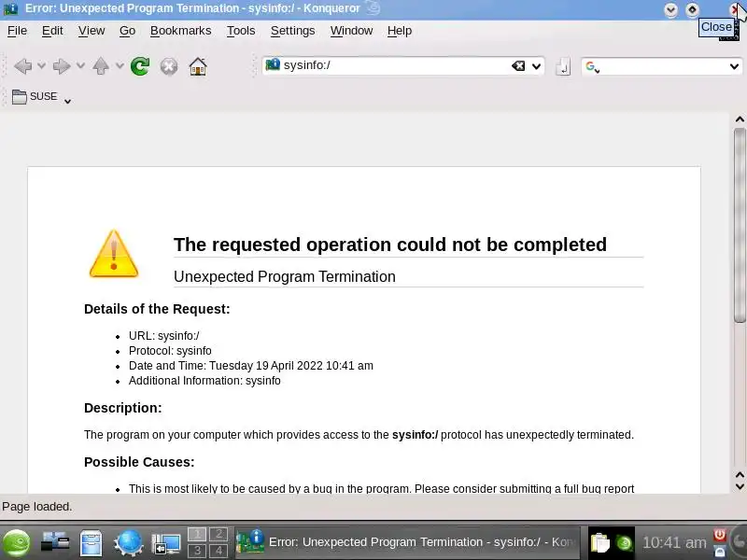Open the Back history dropdown arrow
747x560 pixels.
point(41,65)
